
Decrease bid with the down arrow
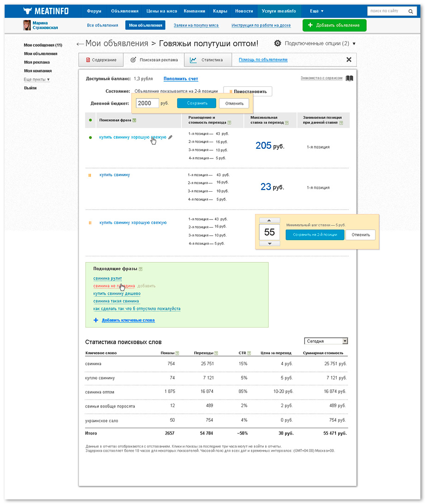[x=269, y=243]
